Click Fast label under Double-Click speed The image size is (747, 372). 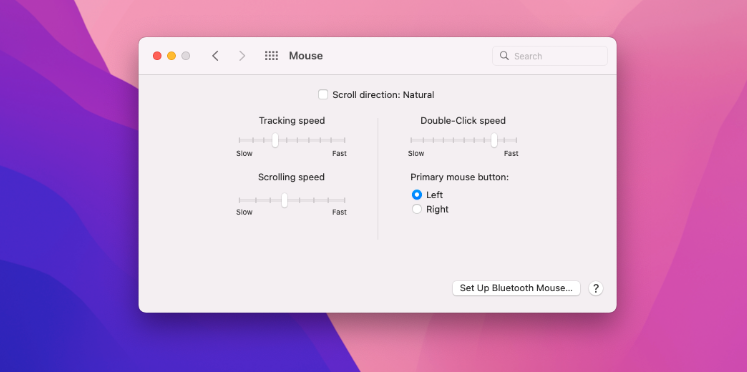click(x=511, y=153)
